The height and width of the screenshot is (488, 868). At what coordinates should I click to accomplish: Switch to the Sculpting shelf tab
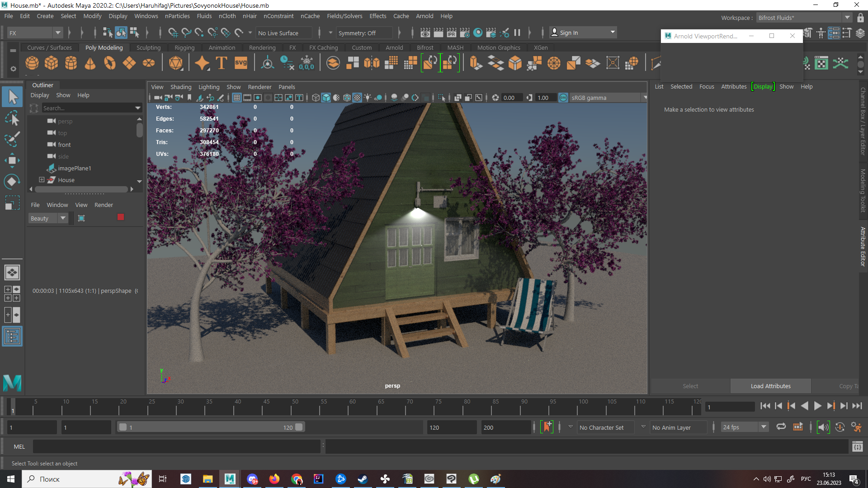(148, 47)
